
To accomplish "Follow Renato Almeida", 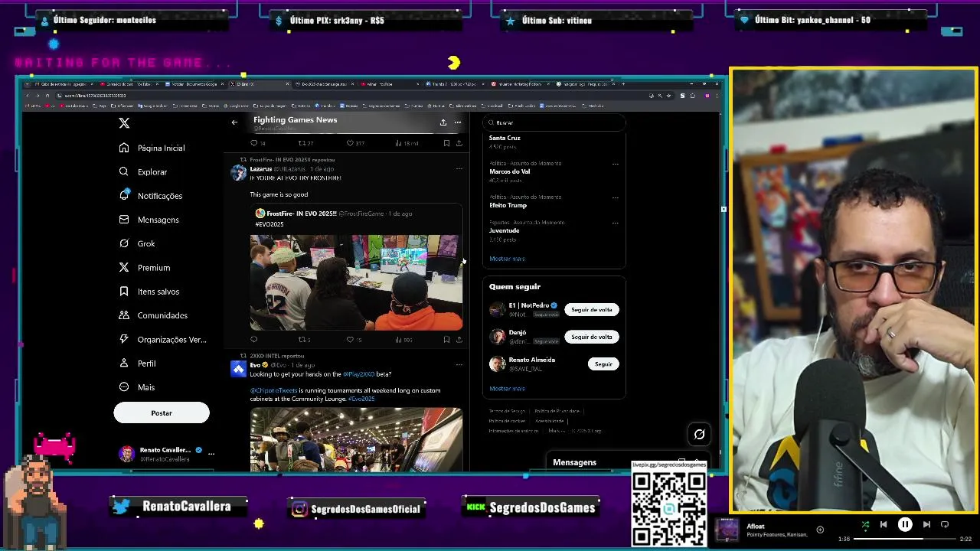I will pos(603,364).
